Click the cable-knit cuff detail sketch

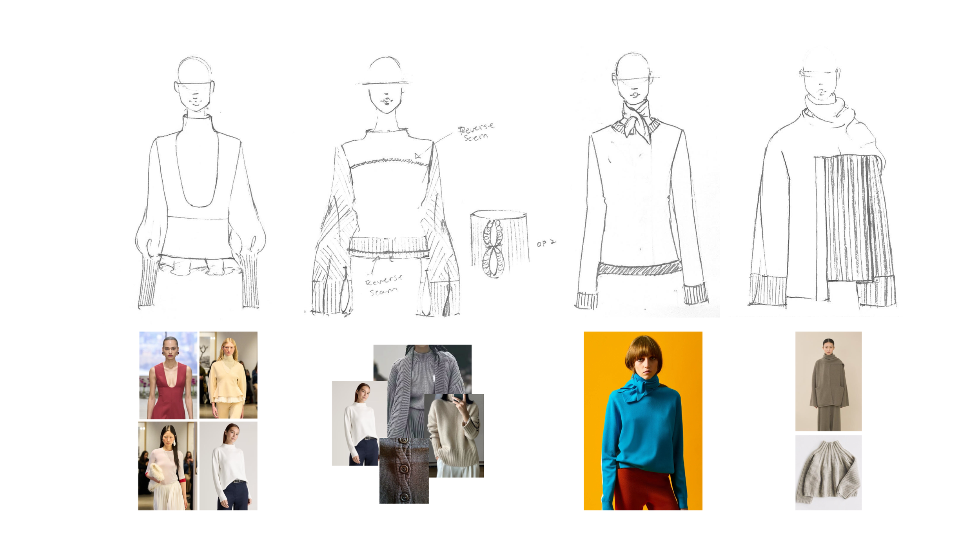499,244
